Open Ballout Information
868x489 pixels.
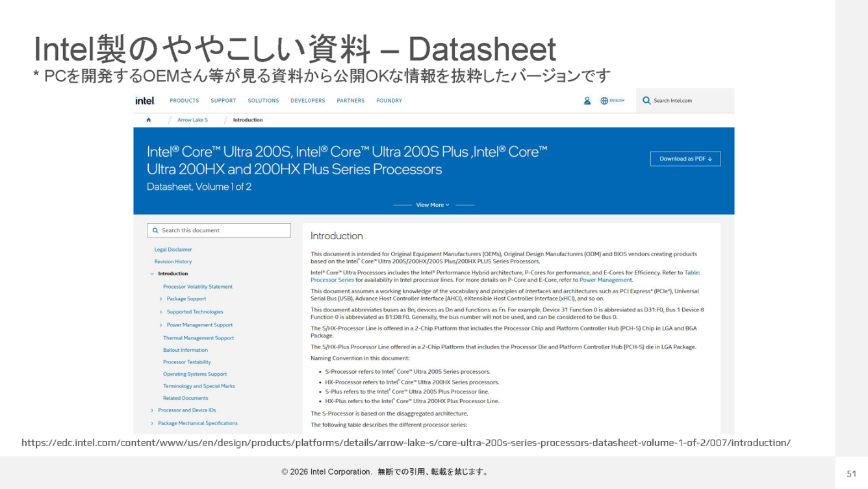pos(185,350)
